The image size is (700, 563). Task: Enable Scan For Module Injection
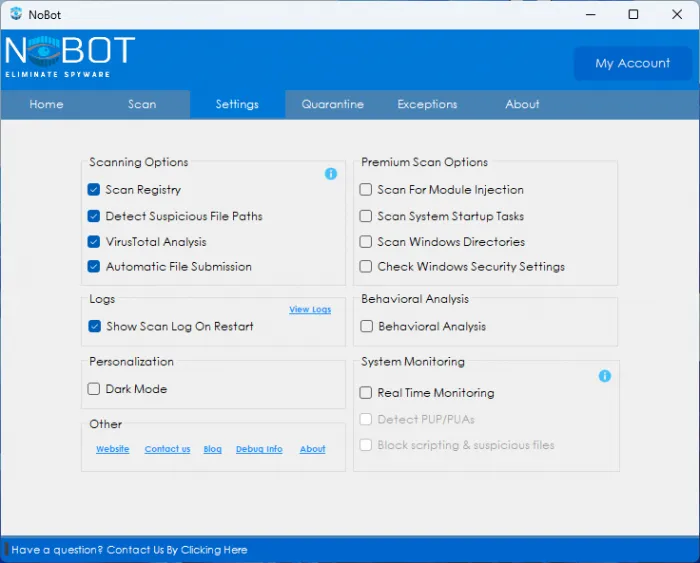click(366, 190)
